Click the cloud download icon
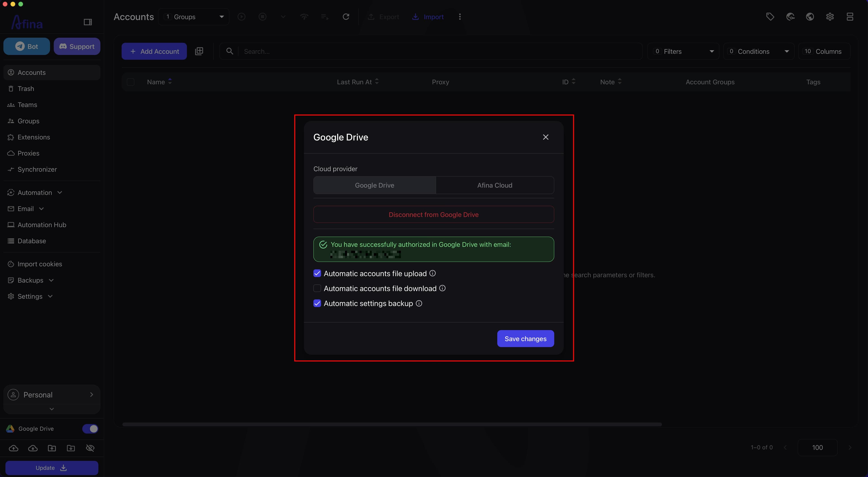 click(33, 448)
